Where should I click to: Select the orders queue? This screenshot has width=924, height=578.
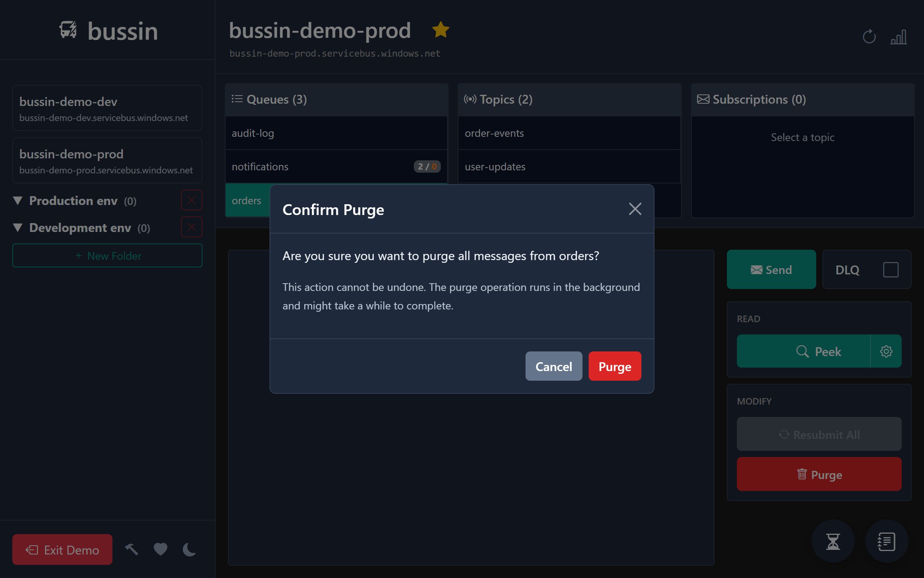[x=248, y=200]
